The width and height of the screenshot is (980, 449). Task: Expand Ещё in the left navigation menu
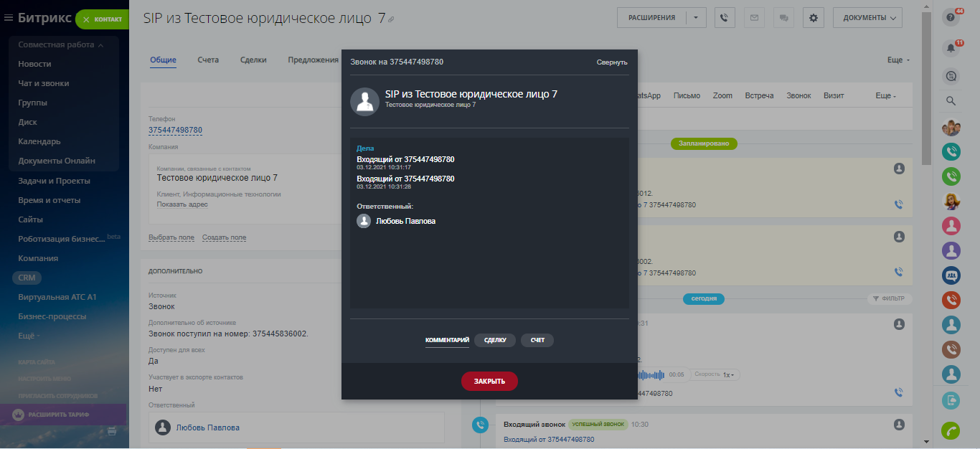(x=29, y=336)
